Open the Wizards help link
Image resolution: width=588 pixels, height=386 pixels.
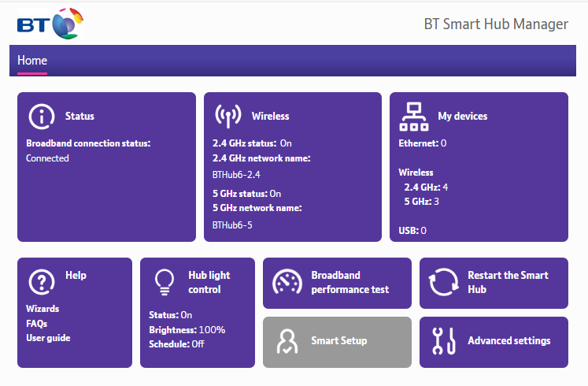[43, 309]
